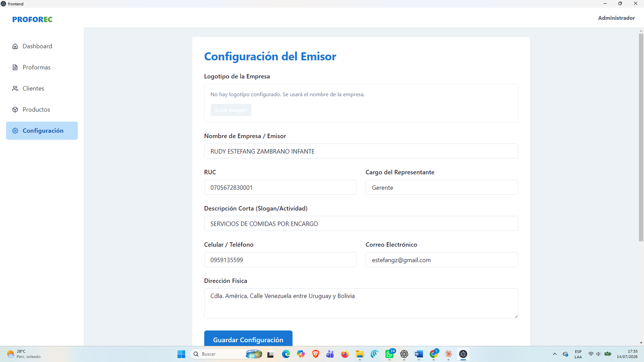Image resolution: width=644 pixels, height=362 pixels.
Task: Open Claude app from the taskbar
Action: [x=448, y=354]
